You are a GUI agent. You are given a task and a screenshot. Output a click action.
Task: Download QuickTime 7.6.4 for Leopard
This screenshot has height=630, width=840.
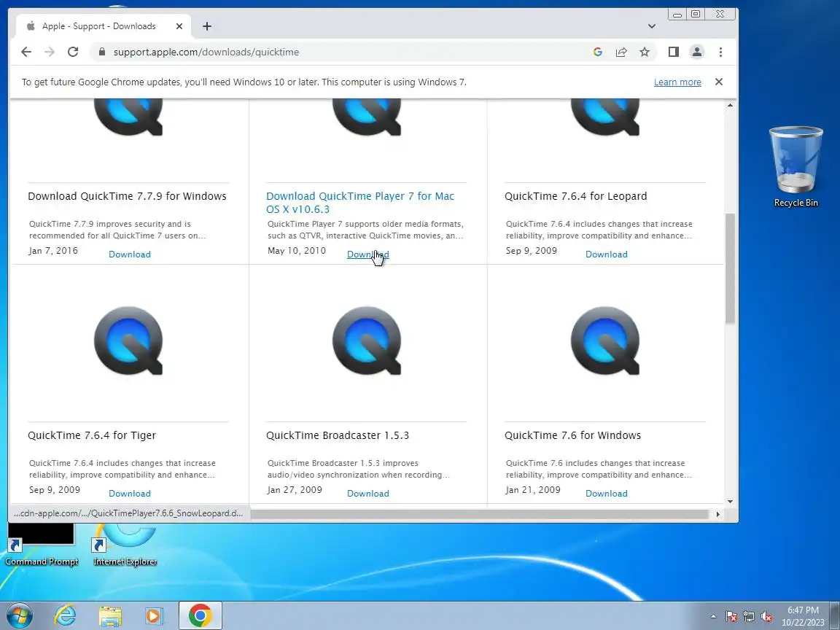pos(607,254)
